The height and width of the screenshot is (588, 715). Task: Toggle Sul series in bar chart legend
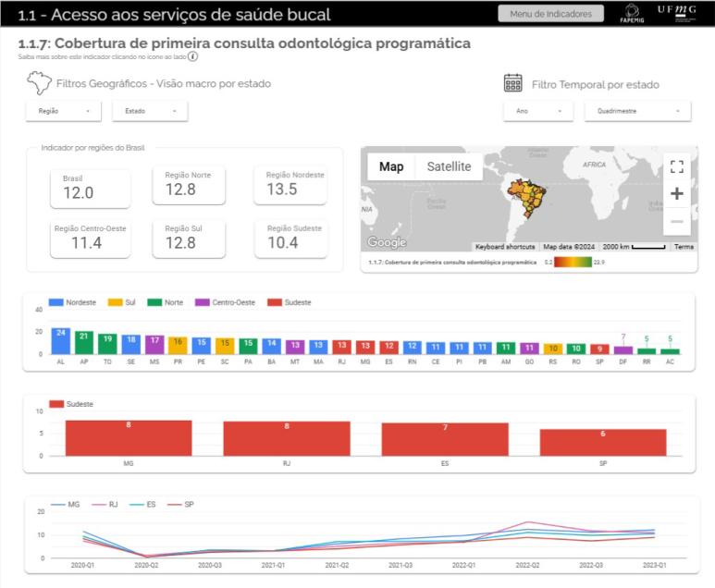[123, 302]
